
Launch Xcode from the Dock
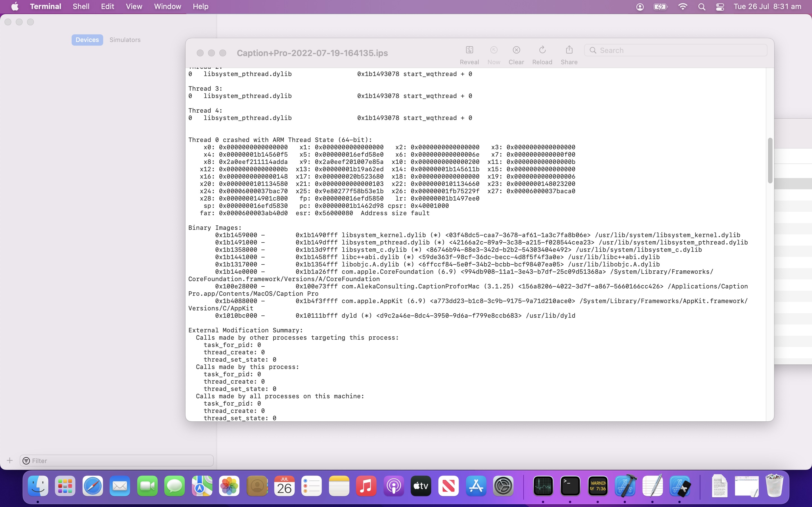pos(625,486)
